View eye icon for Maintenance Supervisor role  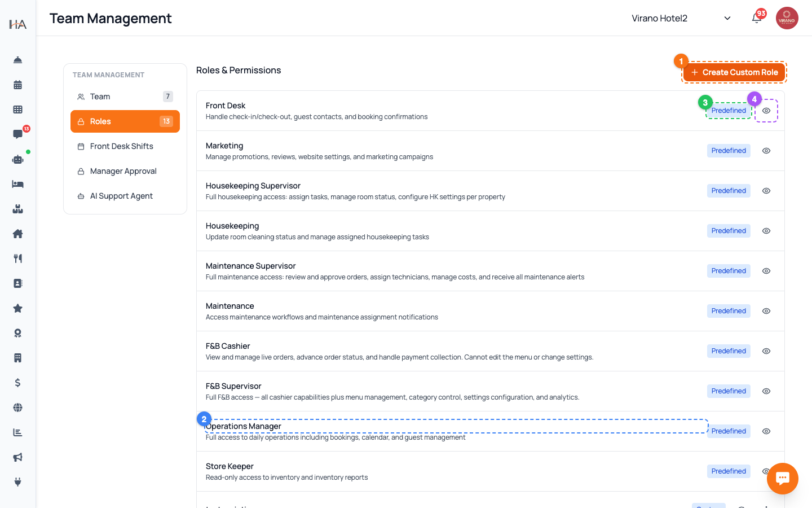tap(766, 271)
